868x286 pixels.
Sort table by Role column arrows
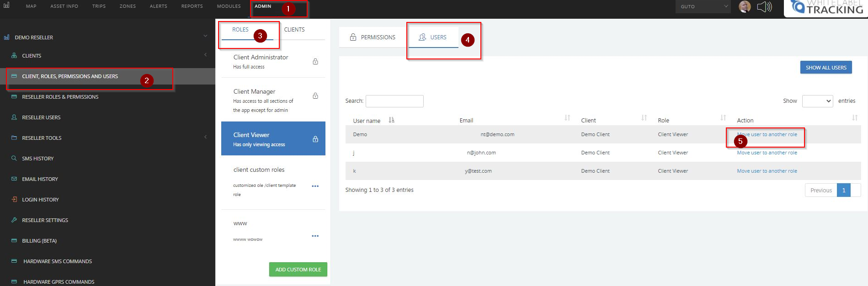(x=723, y=118)
